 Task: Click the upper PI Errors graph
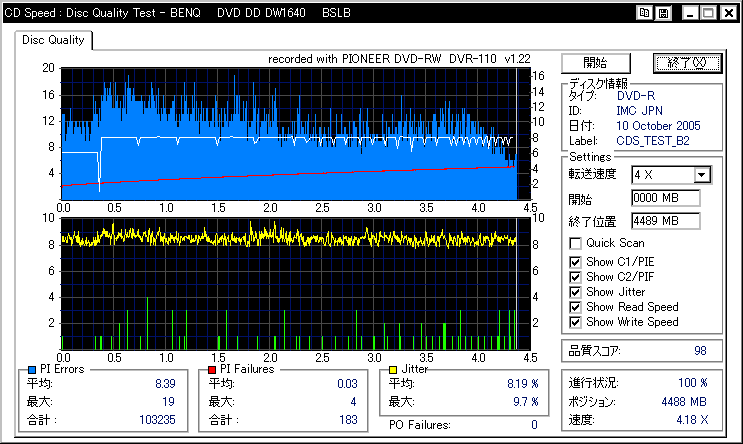[x=296, y=134]
